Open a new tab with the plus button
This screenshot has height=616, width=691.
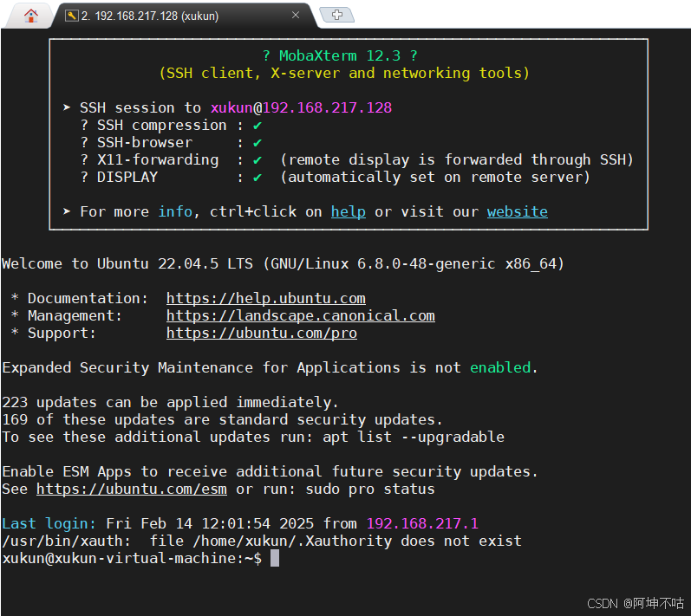pos(337,15)
